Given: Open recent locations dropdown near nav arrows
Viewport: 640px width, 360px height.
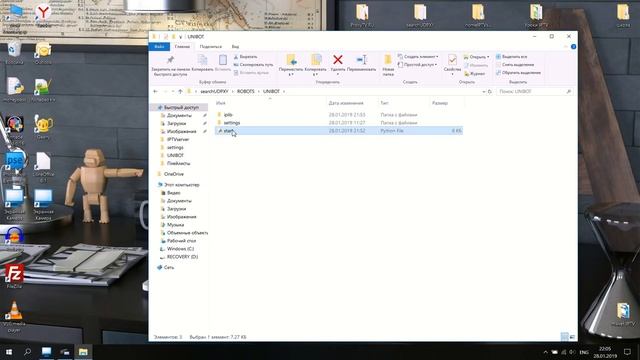Looking at the screenshot, I should click(173, 91).
